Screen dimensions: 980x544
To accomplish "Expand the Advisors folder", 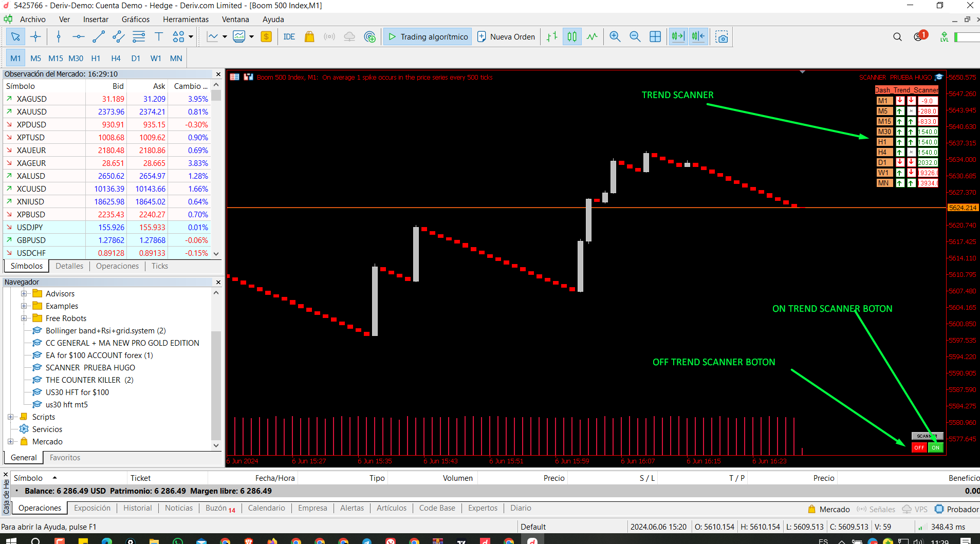I will point(24,294).
